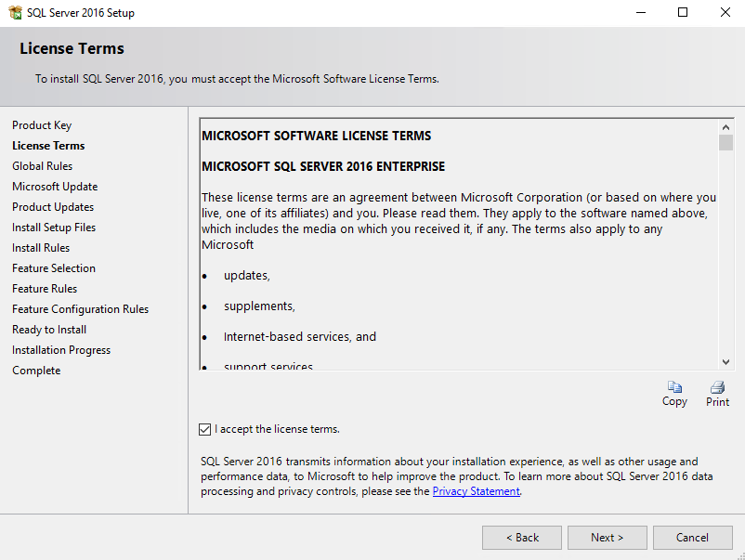The height and width of the screenshot is (560, 745).
Task: Click the SQL Server Setup title bar icon
Action: tap(14, 13)
